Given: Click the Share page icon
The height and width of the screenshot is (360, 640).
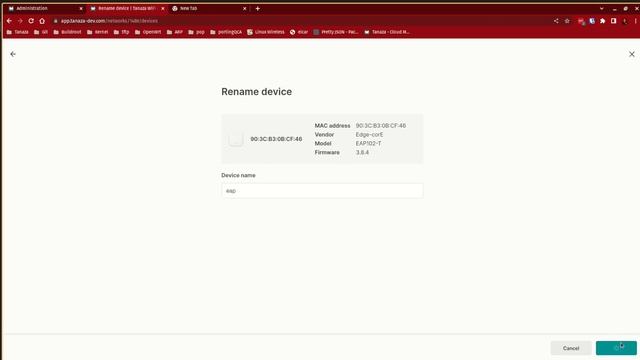Looking at the screenshot, I should click(556, 21).
